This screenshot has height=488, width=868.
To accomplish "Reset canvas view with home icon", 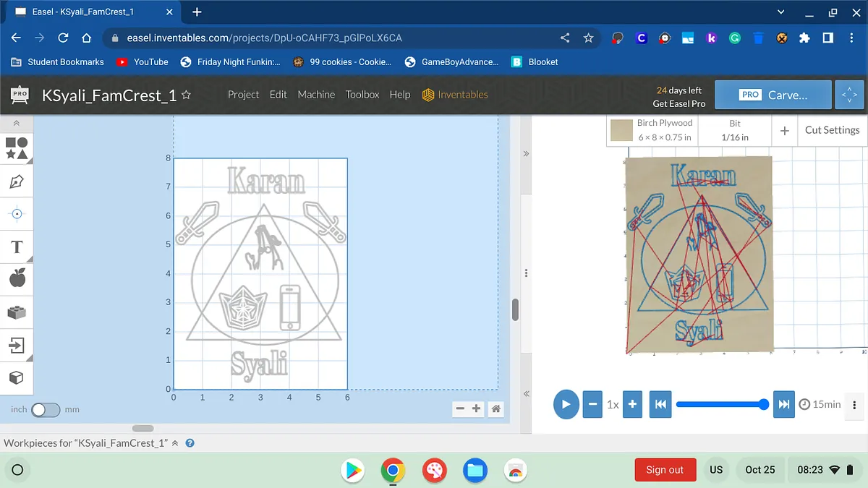I will 496,409.
